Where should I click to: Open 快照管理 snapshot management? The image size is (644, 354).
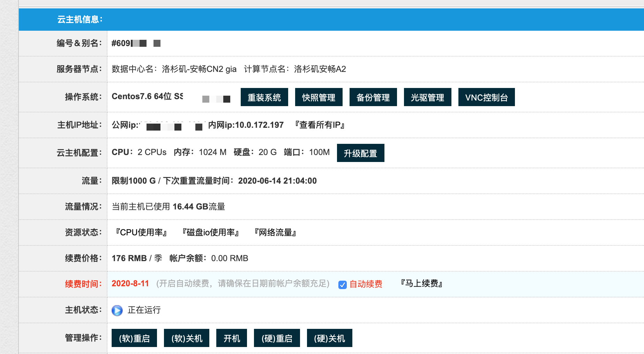coord(319,97)
